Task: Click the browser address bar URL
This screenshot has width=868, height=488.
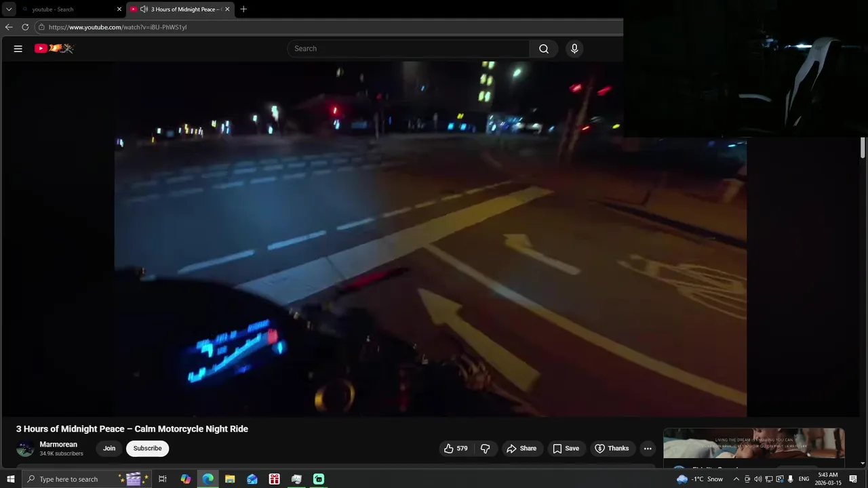Action: coord(117,27)
